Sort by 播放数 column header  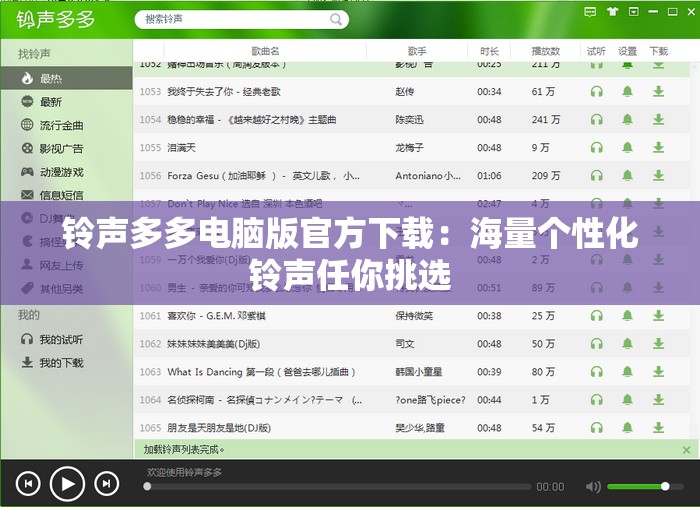point(545,51)
